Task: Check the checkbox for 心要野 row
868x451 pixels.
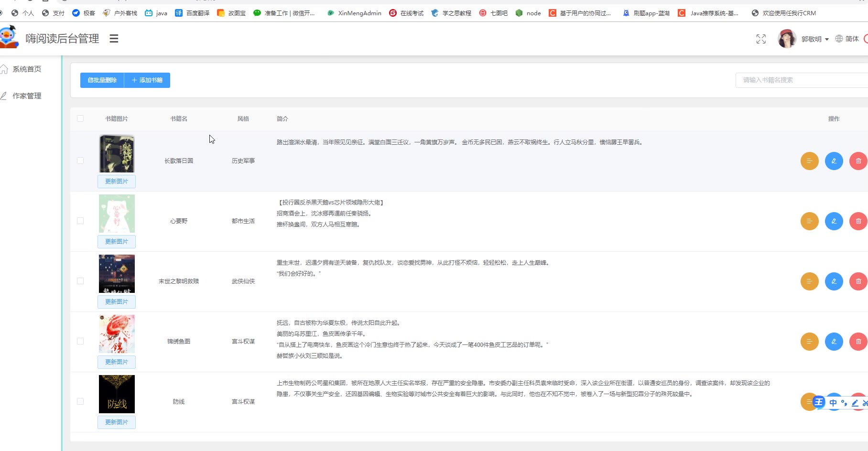Action: [80, 221]
